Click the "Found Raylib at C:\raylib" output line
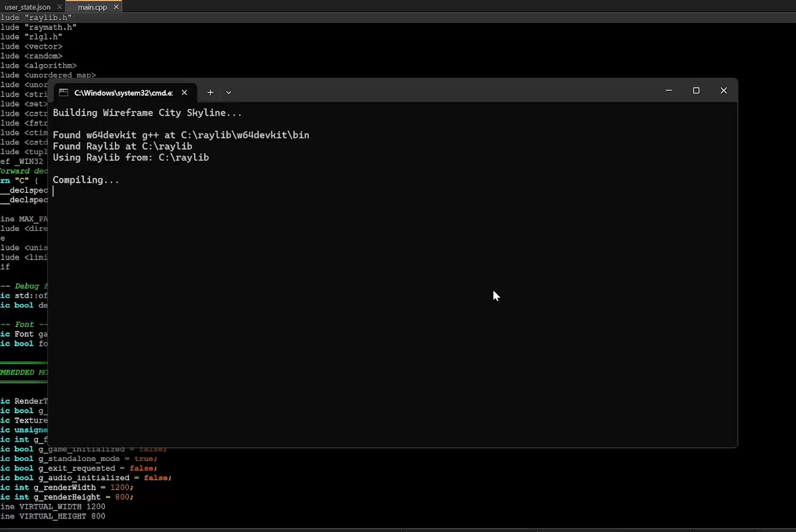796x532 pixels. [x=122, y=146]
